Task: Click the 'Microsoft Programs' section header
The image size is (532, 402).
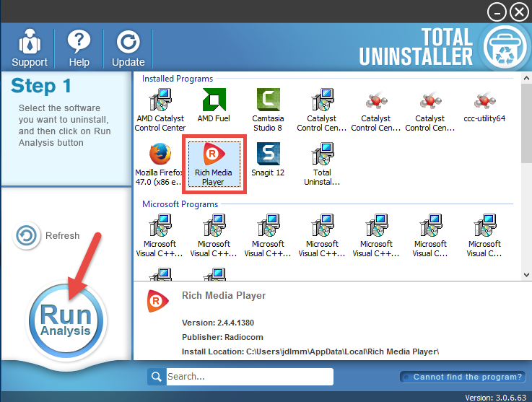Action: click(x=180, y=204)
